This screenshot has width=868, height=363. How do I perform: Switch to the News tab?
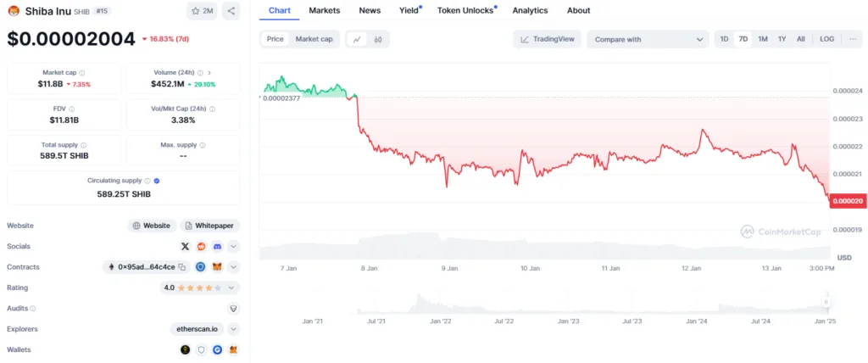370,10
